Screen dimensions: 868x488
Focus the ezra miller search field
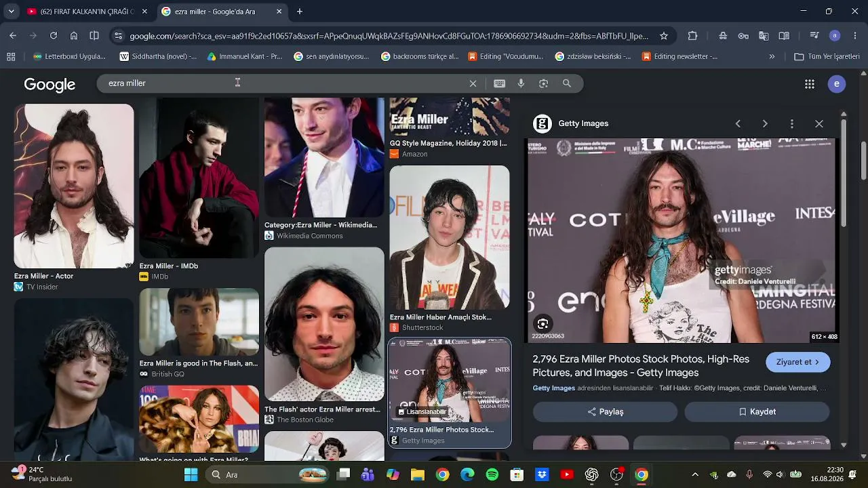tap(285, 83)
